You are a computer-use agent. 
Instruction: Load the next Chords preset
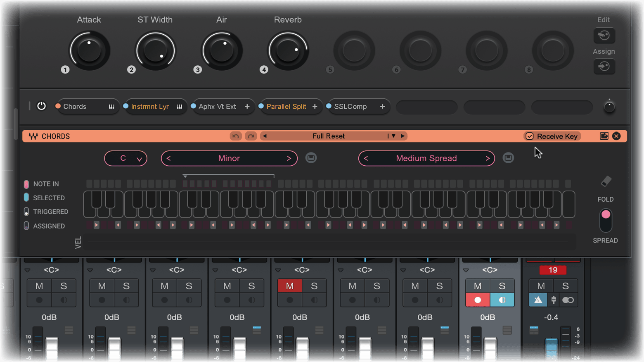click(x=403, y=136)
